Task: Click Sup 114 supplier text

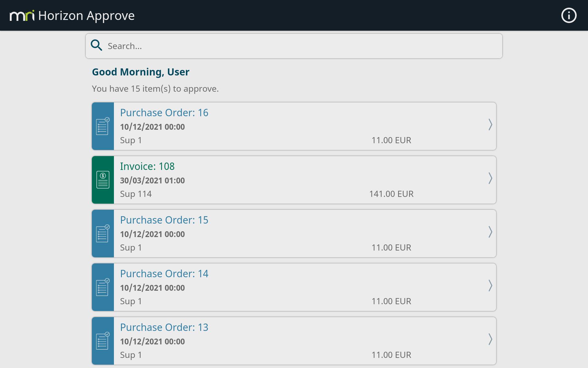Action: (x=136, y=194)
